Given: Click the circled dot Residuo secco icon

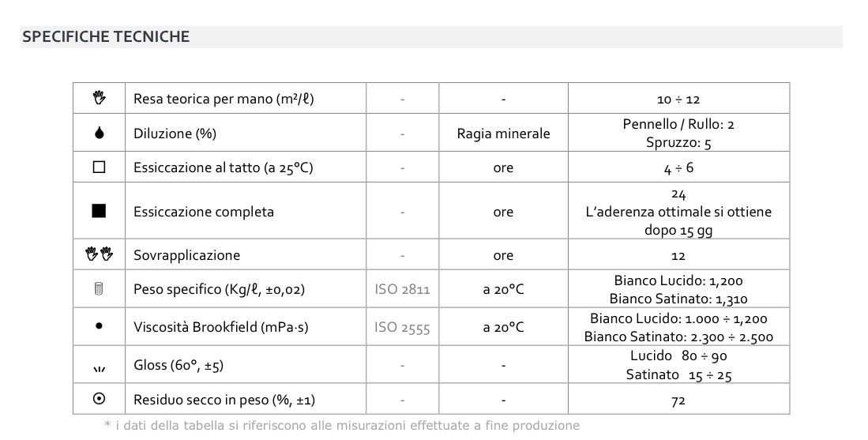Looking at the screenshot, I should pos(99,399).
